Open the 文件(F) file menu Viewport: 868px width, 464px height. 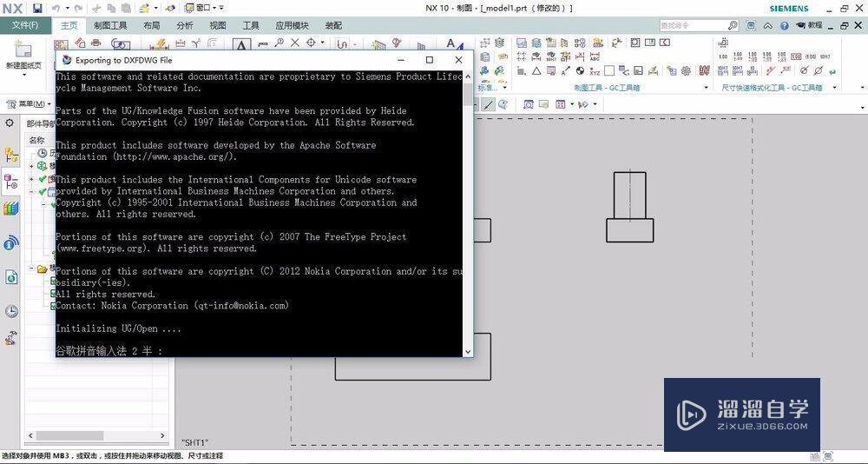tap(25, 25)
